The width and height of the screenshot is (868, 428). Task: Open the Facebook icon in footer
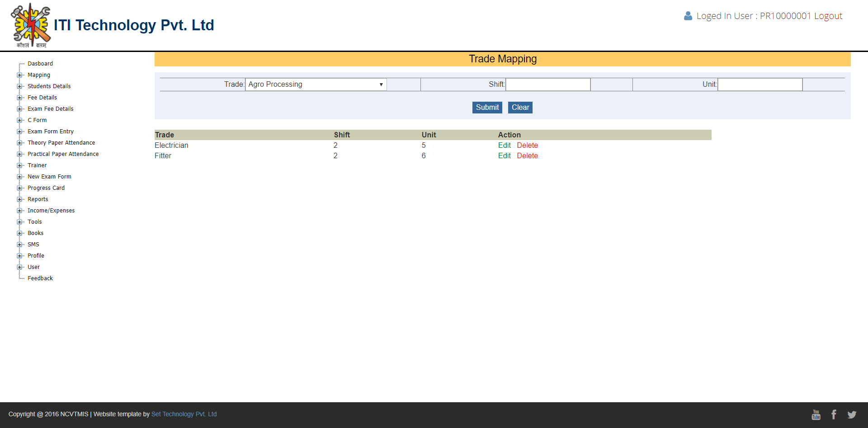834,414
